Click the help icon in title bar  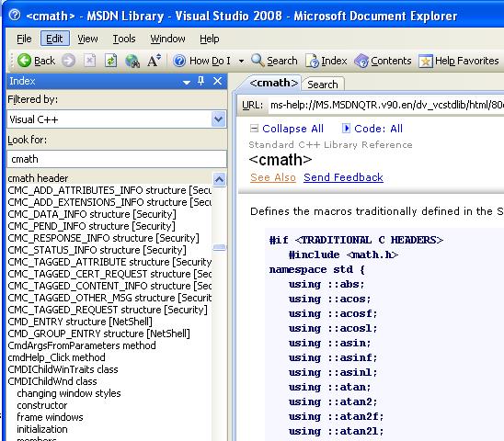[x=15, y=15]
